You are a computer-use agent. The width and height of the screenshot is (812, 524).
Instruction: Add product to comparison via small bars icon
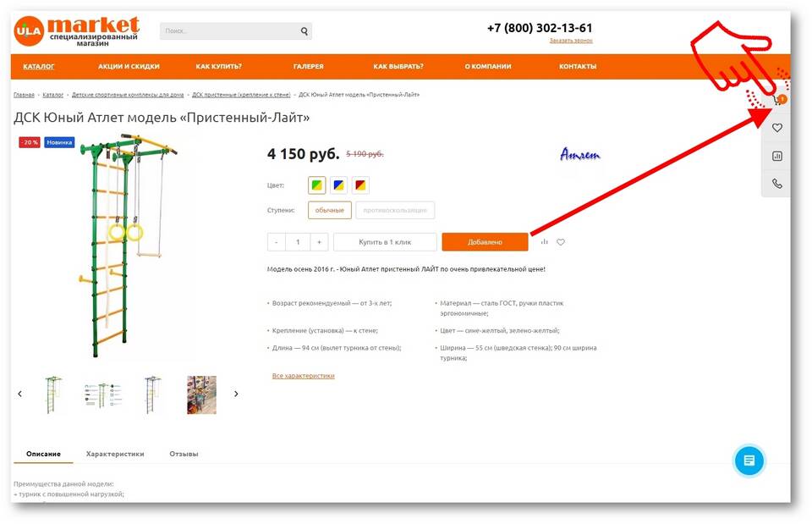click(x=544, y=241)
